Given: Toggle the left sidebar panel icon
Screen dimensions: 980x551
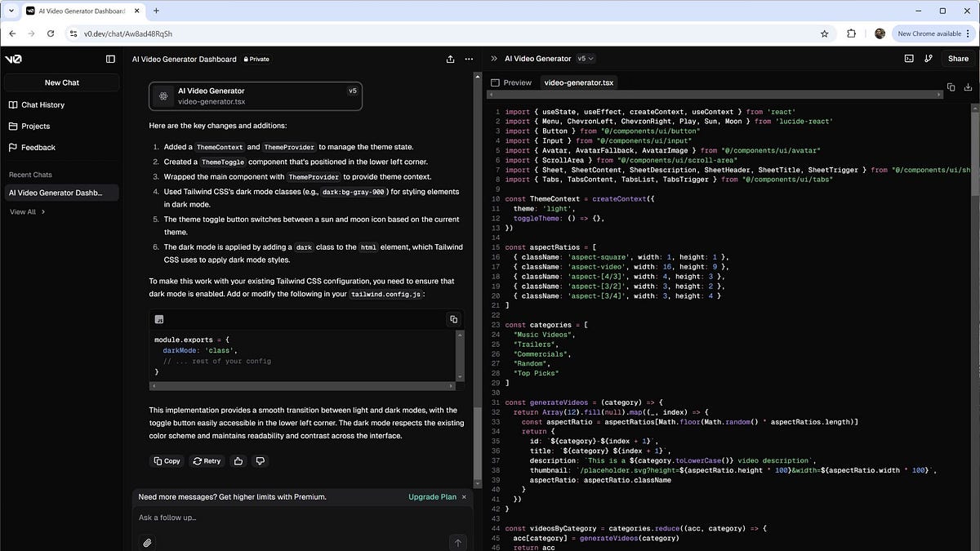Looking at the screenshot, I should (x=110, y=59).
